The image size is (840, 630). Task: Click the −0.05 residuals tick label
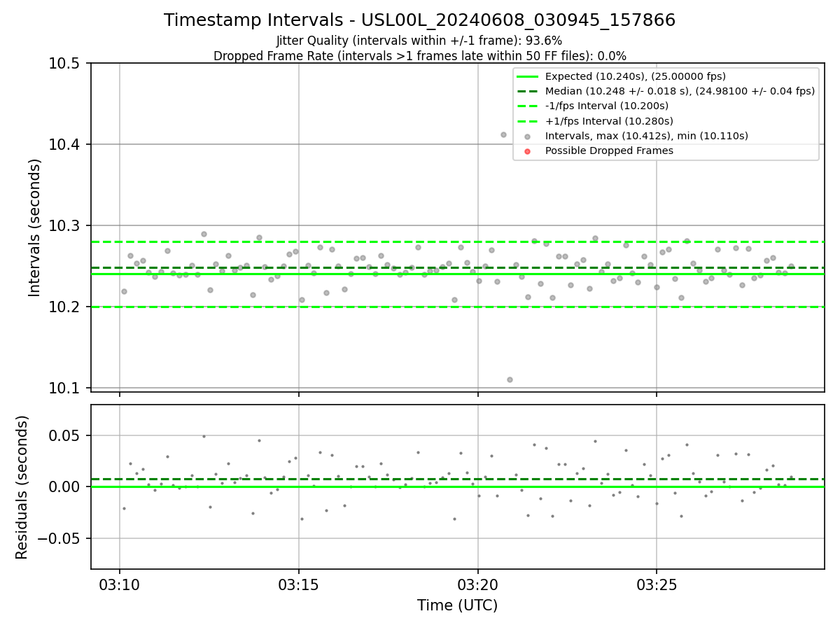60,538
